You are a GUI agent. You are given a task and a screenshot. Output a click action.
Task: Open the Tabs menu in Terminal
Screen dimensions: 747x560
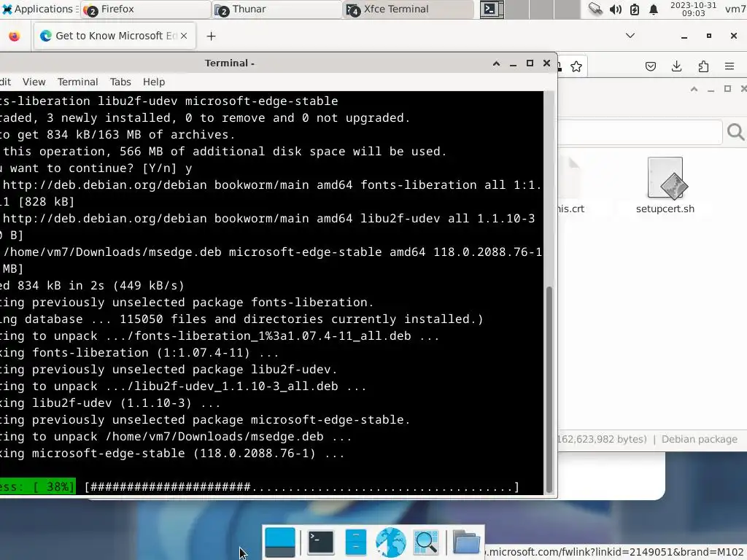(x=120, y=82)
